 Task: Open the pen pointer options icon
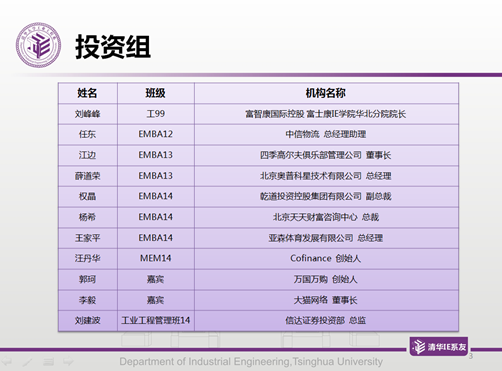28,361
